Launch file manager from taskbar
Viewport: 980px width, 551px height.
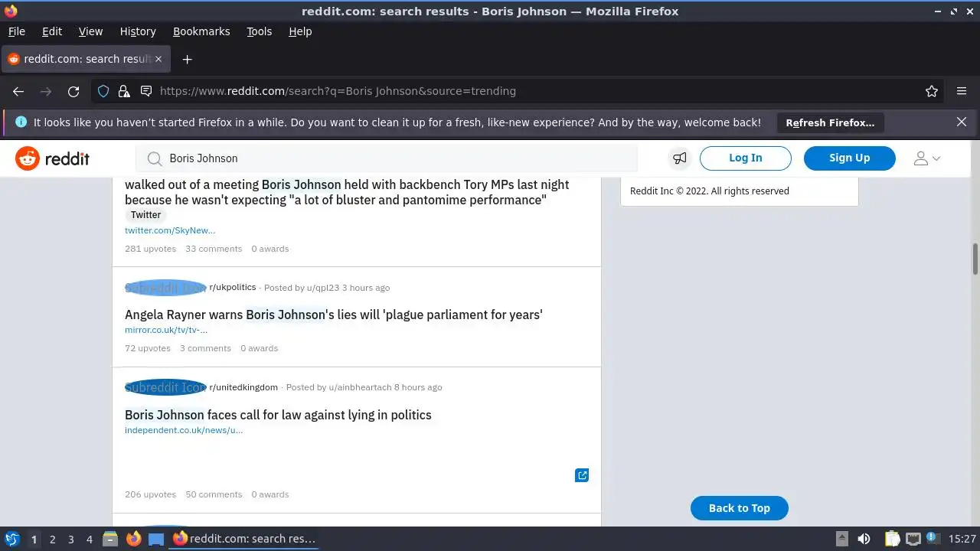pyautogui.click(x=110, y=539)
